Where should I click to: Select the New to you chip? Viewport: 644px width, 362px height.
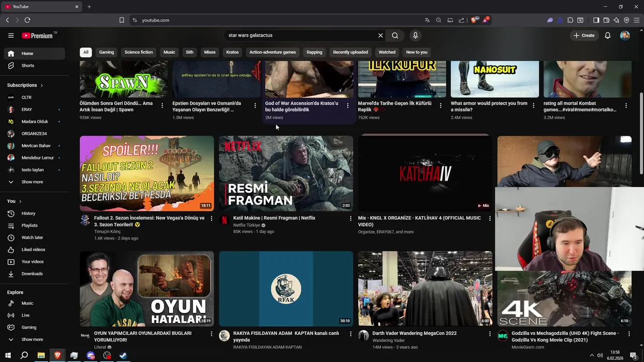[x=417, y=52]
